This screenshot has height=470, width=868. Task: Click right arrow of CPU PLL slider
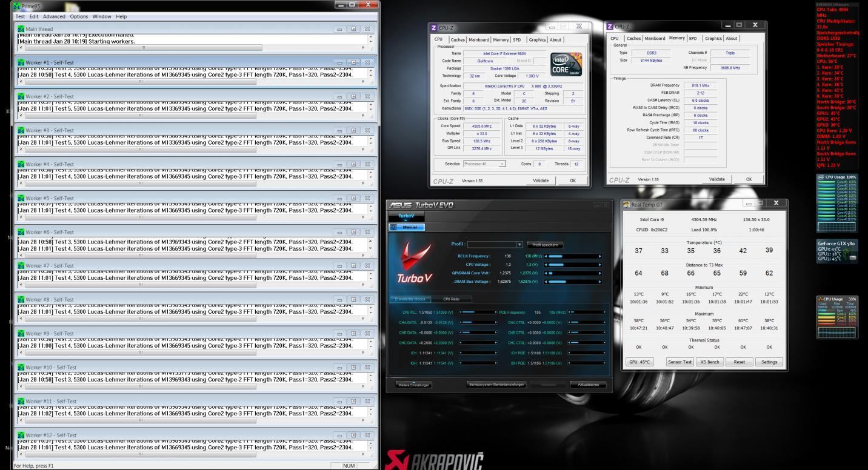[x=495, y=312]
